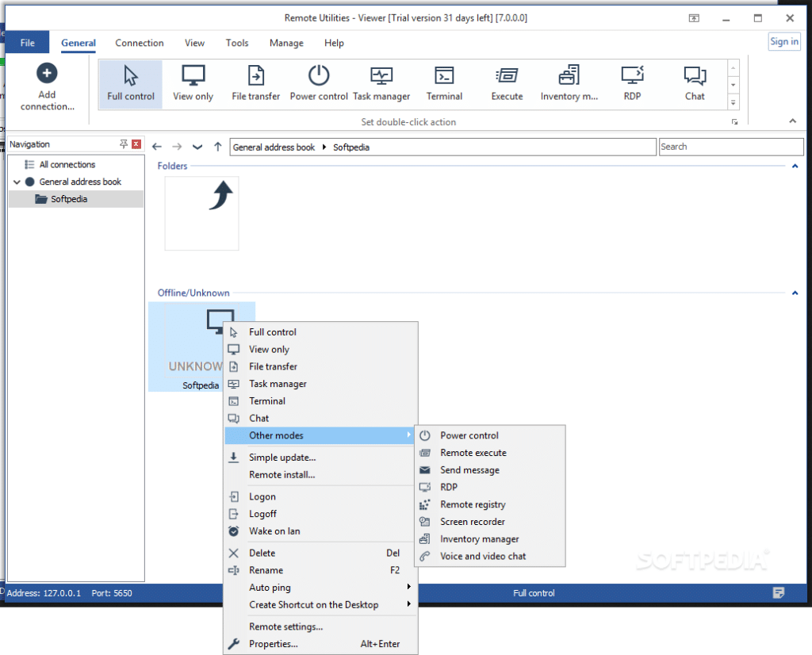Switch to the Manage tab
This screenshot has width=812, height=655.
(286, 43)
